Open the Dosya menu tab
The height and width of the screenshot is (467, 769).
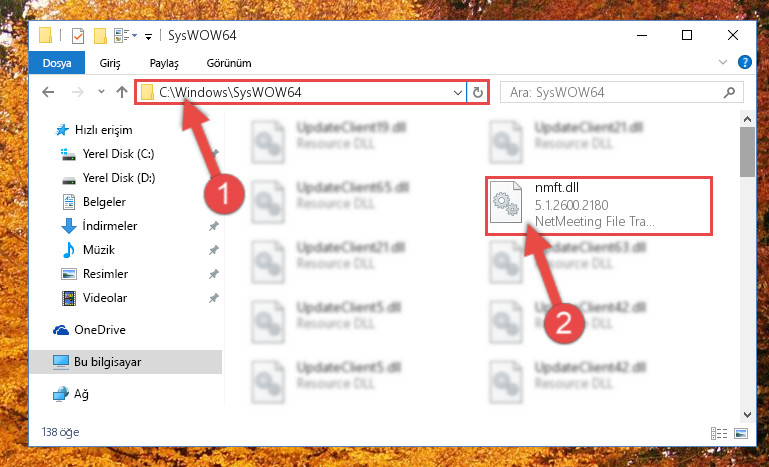point(57,63)
